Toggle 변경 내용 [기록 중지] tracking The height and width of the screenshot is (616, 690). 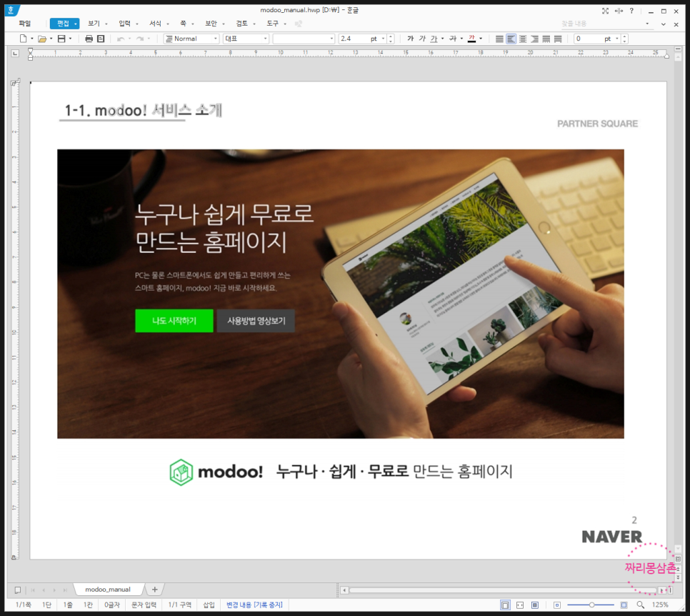(254, 605)
